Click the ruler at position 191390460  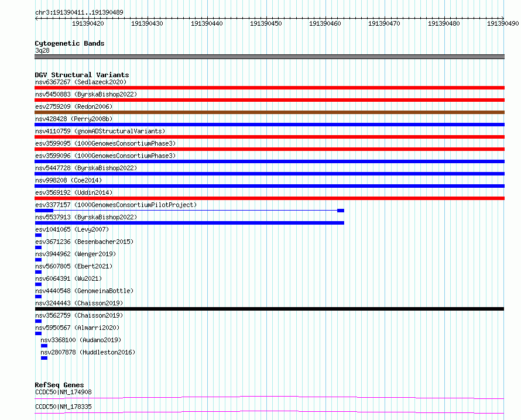(x=325, y=23)
